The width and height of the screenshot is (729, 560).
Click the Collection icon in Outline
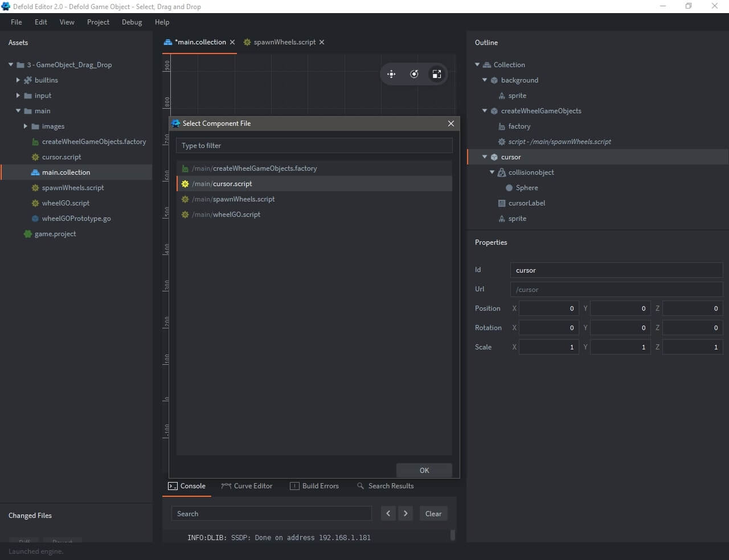(x=487, y=65)
